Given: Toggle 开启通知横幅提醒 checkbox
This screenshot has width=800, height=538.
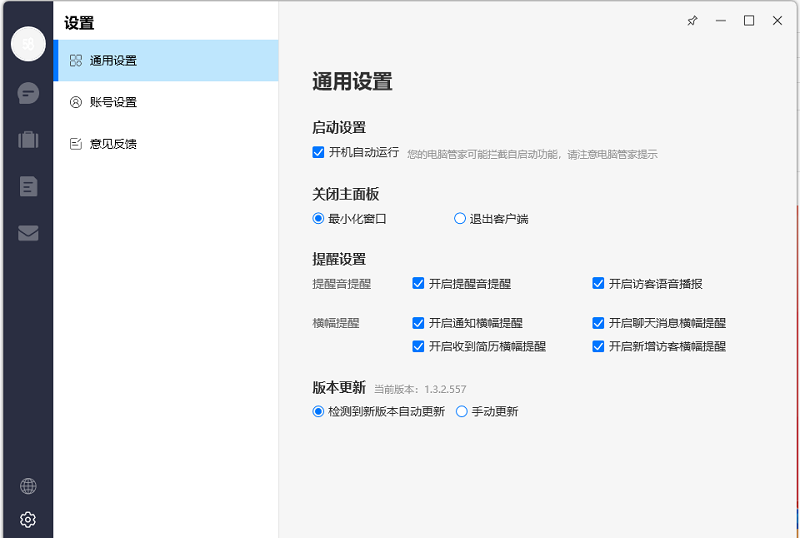Looking at the screenshot, I should [419, 323].
